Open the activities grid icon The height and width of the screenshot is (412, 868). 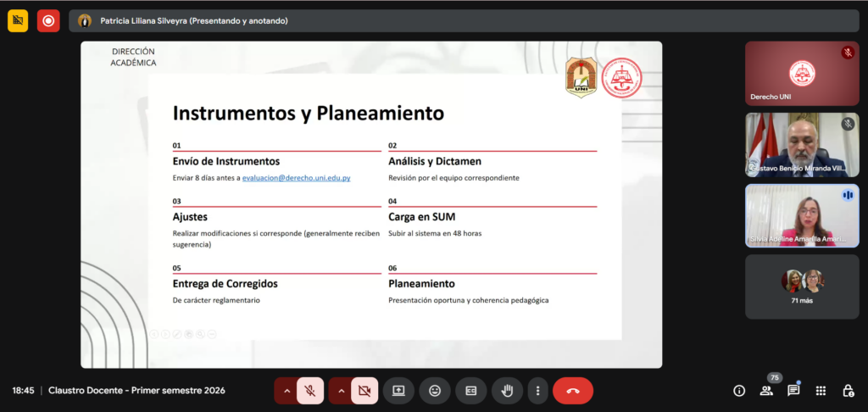(821, 391)
